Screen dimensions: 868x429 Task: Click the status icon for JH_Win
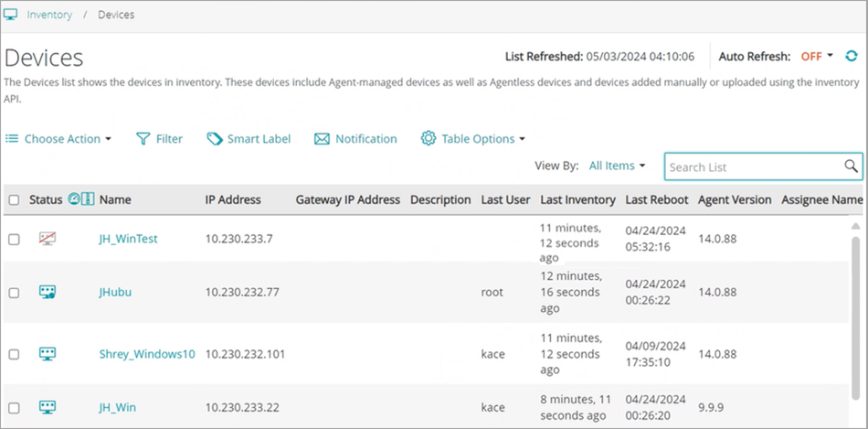point(48,407)
